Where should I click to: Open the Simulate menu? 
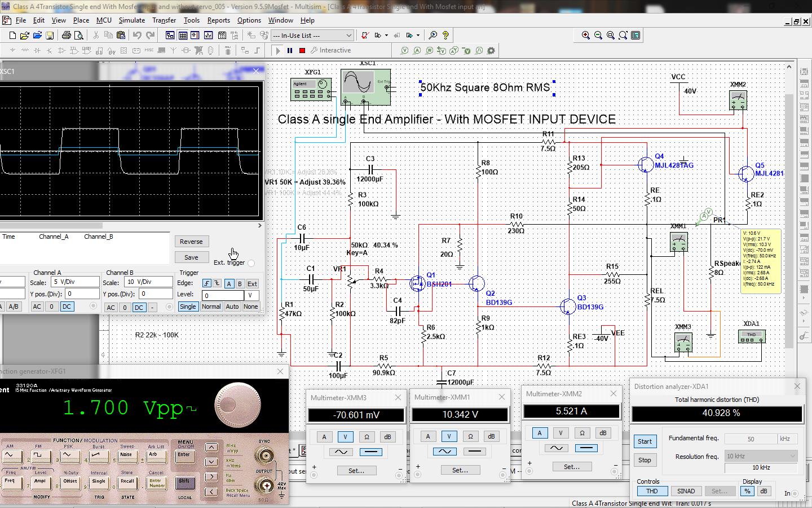point(131,20)
